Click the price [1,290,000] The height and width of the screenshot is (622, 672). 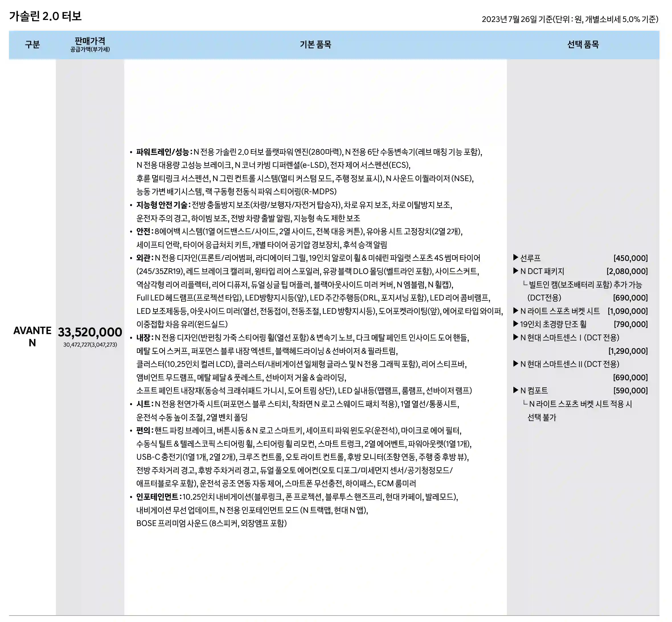tap(628, 351)
